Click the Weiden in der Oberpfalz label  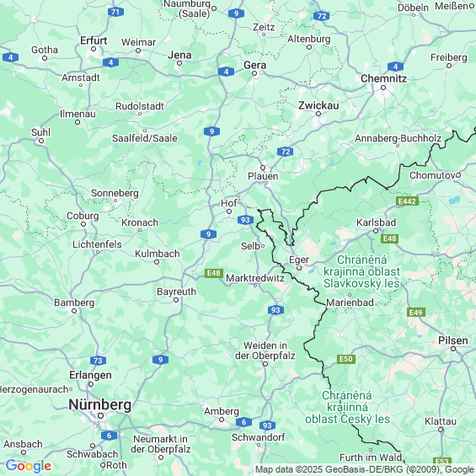(265, 350)
